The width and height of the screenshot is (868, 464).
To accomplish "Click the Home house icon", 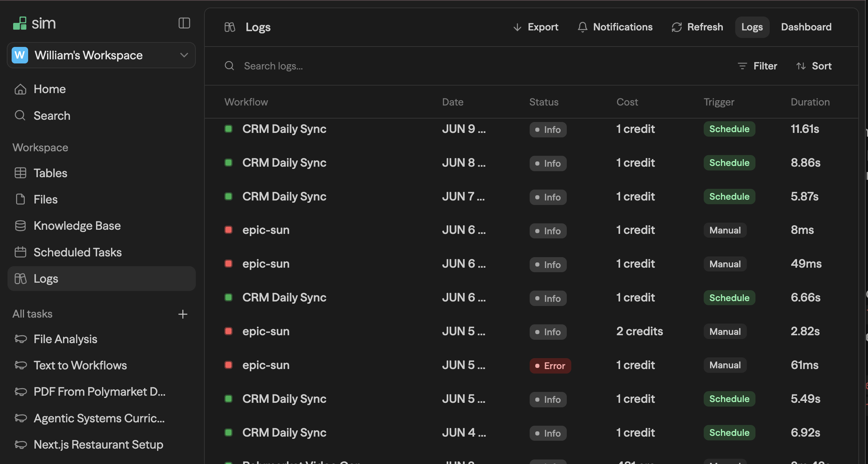I will pos(20,89).
